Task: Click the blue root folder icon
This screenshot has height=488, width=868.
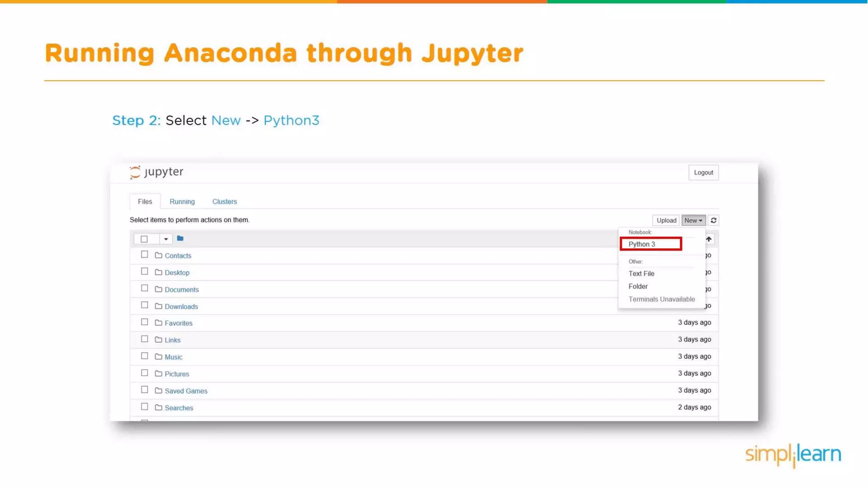Action: tap(180, 238)
